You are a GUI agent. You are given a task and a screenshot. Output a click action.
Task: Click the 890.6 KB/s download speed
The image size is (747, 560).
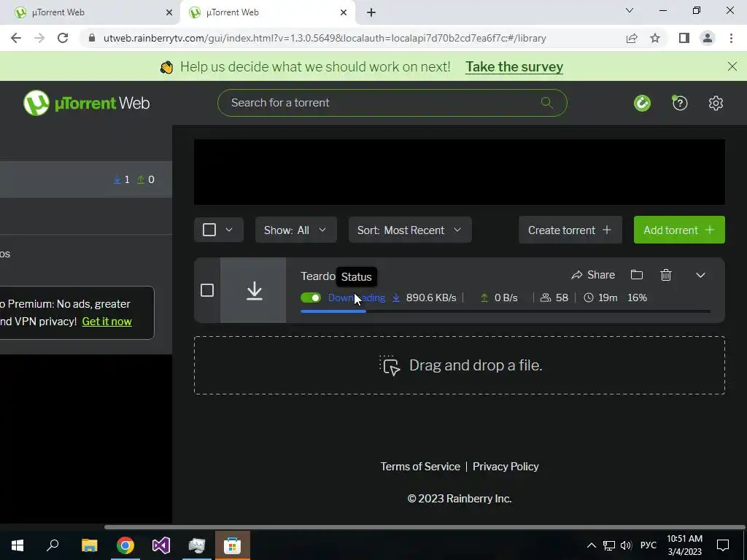[430, 297]
